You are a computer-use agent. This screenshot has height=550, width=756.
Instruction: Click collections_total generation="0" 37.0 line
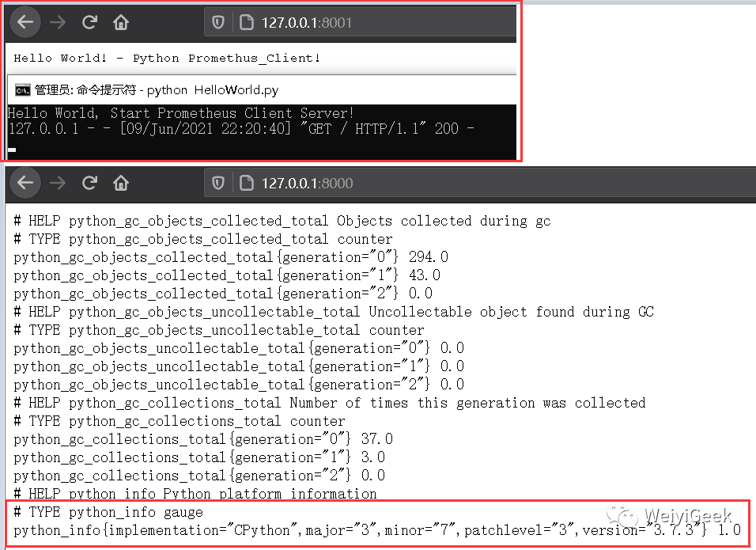203,439
